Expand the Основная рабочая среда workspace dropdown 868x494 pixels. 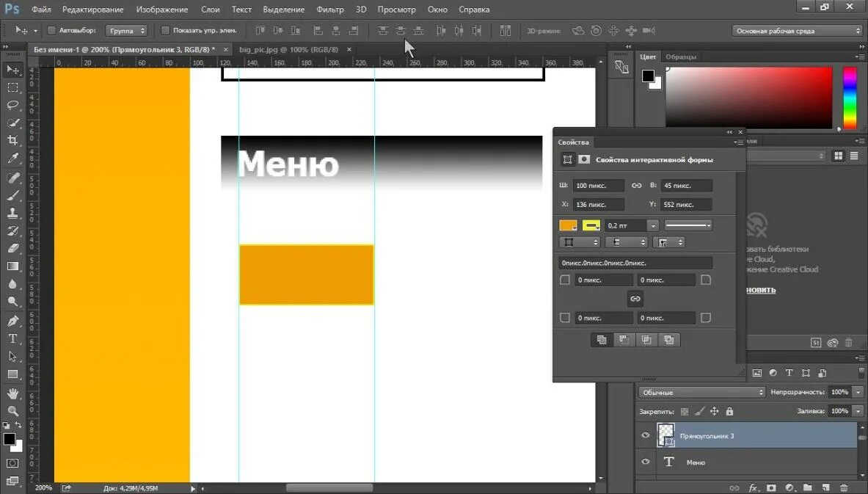tap(797, 31)
